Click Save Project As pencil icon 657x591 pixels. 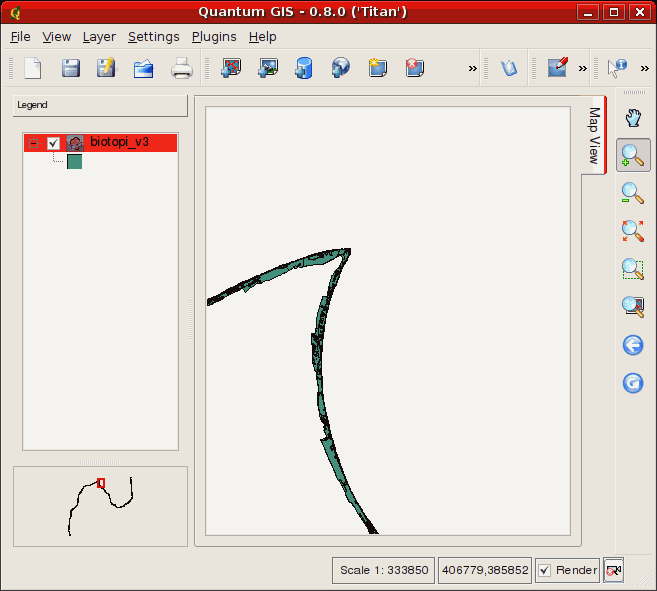tap(106, 68)
